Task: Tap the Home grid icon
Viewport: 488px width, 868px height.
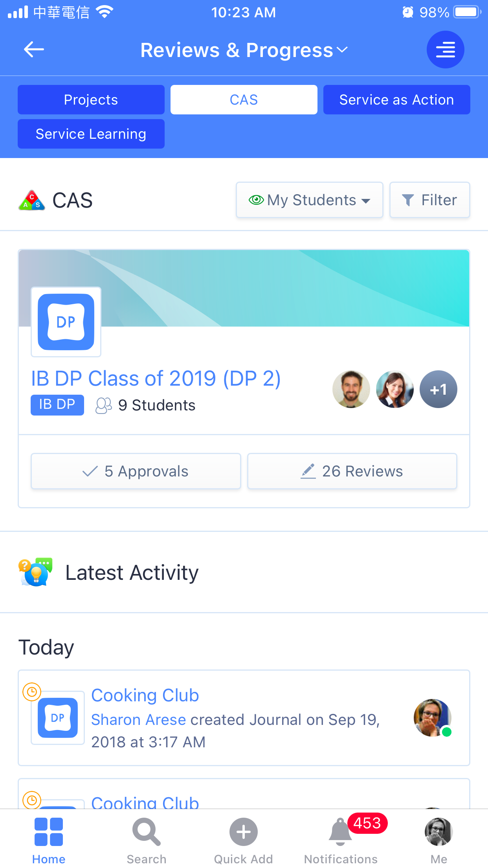Action: (49, 831)
